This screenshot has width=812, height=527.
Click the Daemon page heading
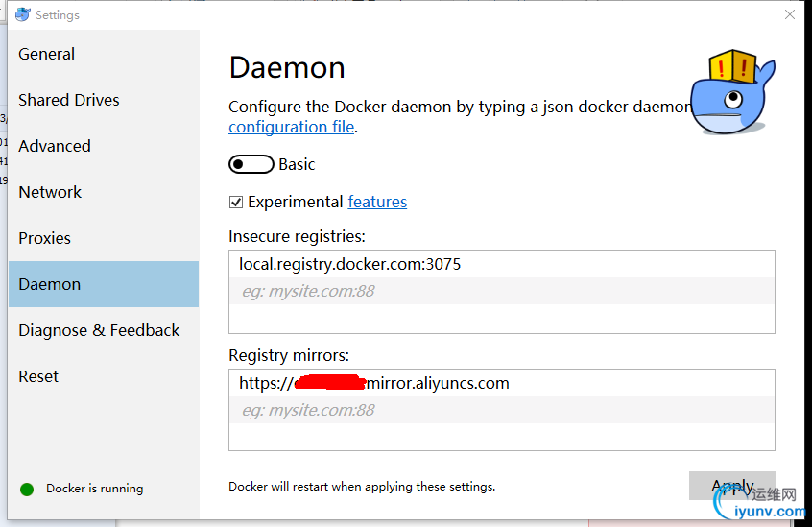tap(287, 68)
